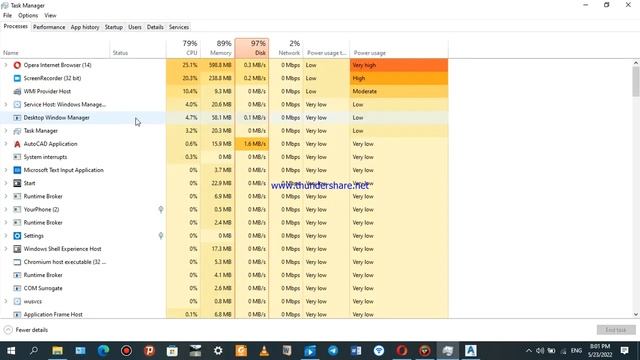Click the process list scrollbar thumb
640x360 pixels.
(x=636, y=82)
